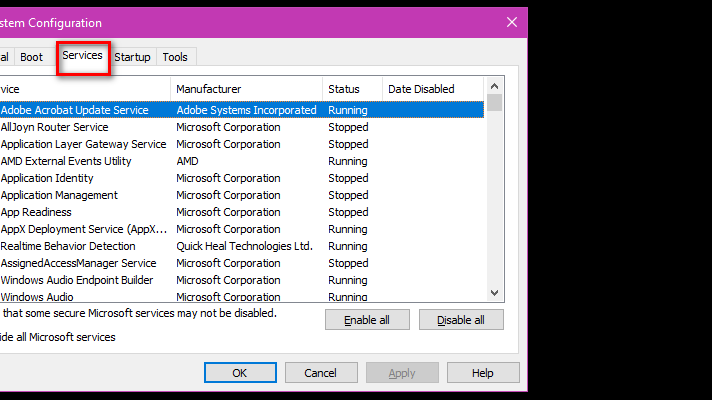Screen dimensions: 712x400
Task: Switch to the Services tab
Action: click(x=83, y=57)
